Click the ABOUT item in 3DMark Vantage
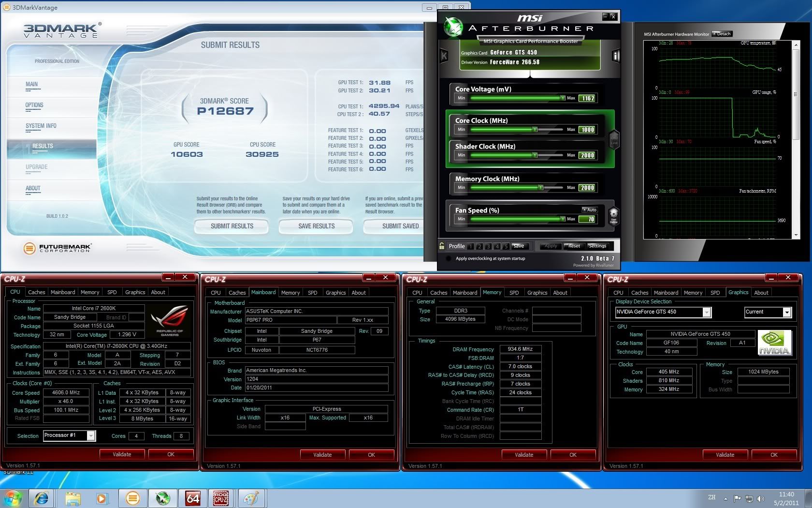The image size is (812, 508). pos(33,188)
